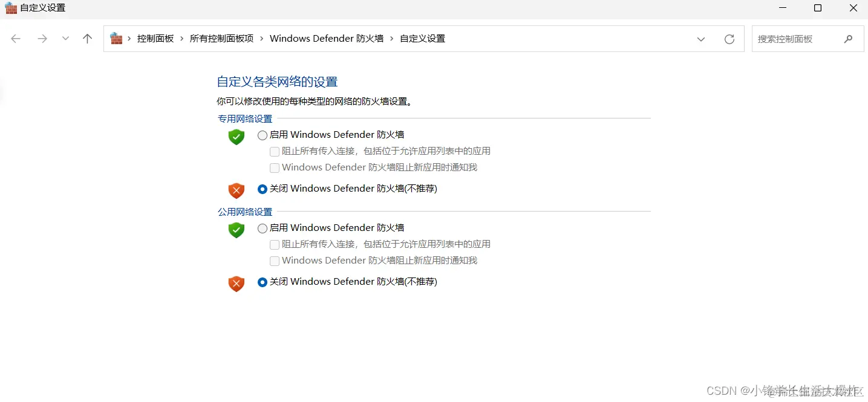The height and width of the screenshot is (402, 868).
Task: Click the firewall icon in title bar
Action: tap(10, 8)
